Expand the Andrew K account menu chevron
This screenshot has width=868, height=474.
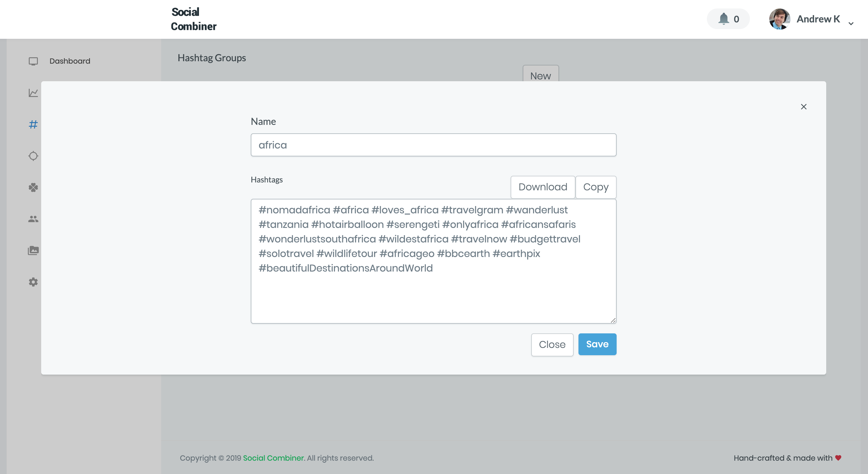point(851,23)
